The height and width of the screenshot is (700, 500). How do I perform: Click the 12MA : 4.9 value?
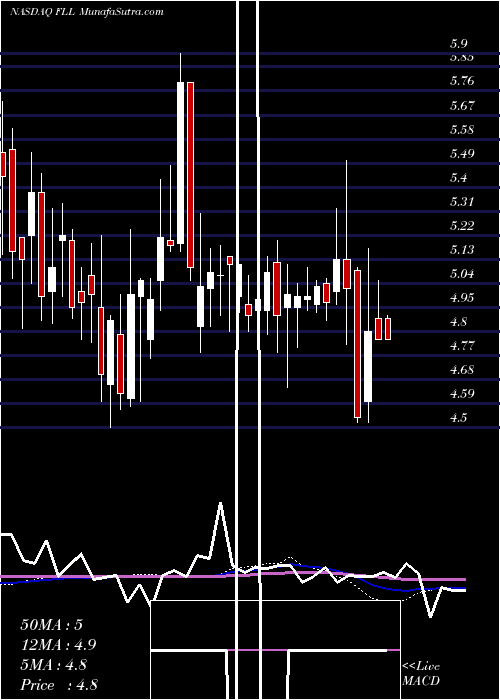pos(58,645)
